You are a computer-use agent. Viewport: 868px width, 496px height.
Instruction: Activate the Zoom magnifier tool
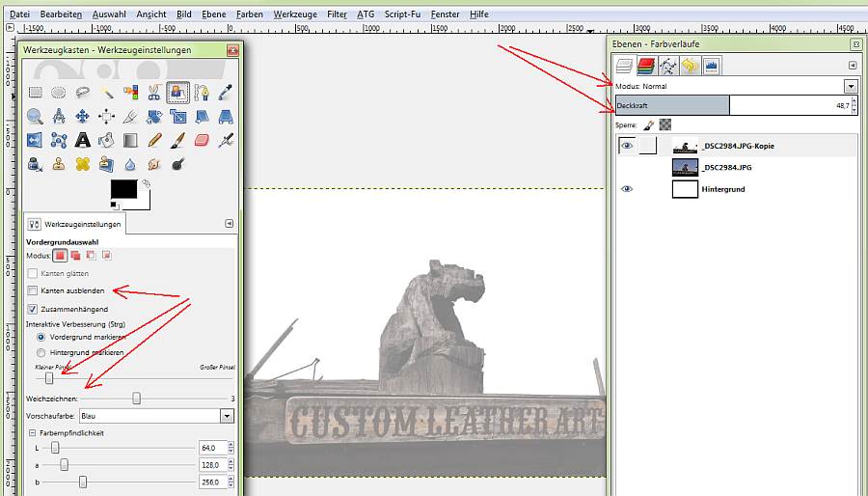click(35, 117)
